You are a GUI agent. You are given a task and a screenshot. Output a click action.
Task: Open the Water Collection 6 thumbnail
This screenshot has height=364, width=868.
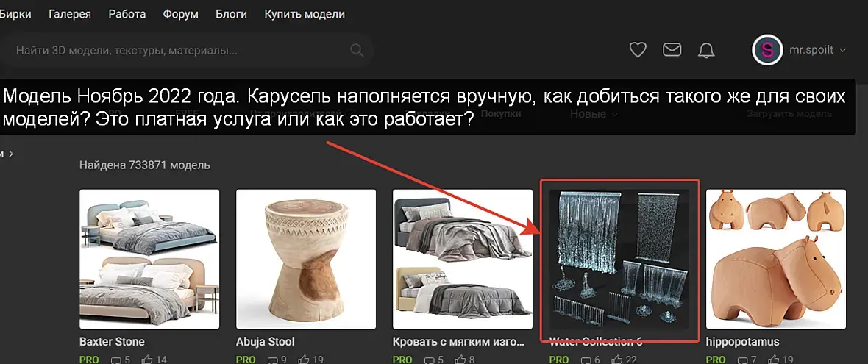tap(619, 260)
